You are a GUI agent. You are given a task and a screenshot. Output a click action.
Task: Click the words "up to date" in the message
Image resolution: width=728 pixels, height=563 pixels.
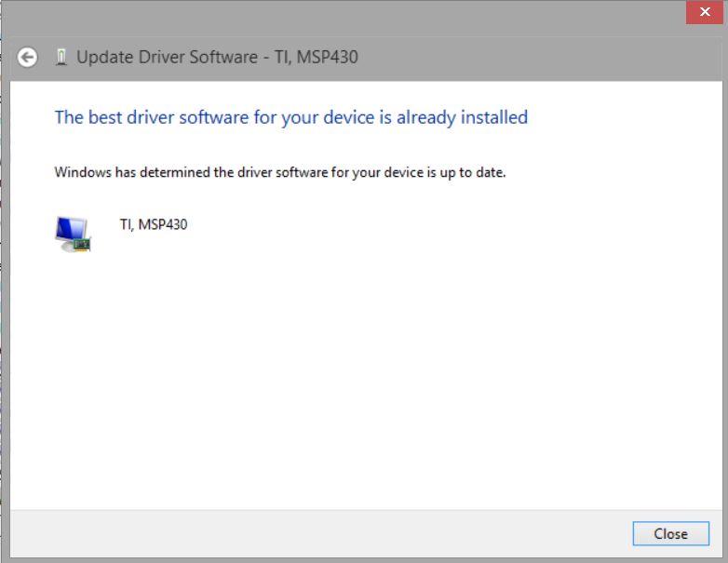(471, 172)
